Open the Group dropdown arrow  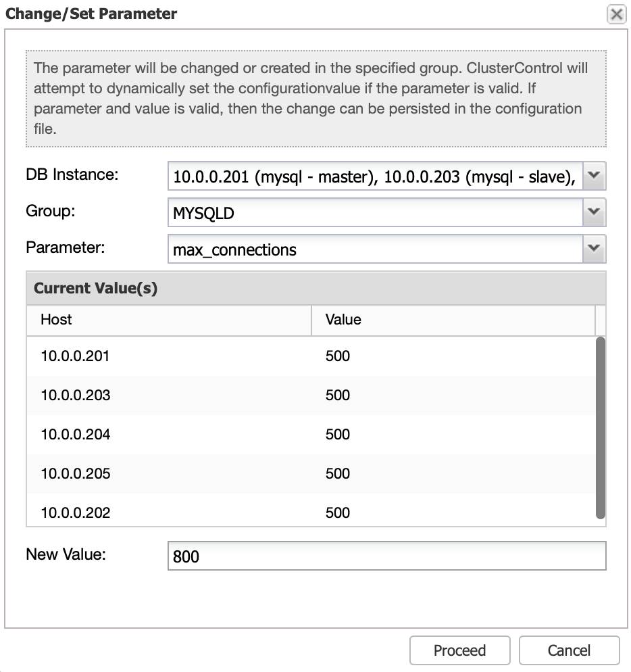click(594, 212)
